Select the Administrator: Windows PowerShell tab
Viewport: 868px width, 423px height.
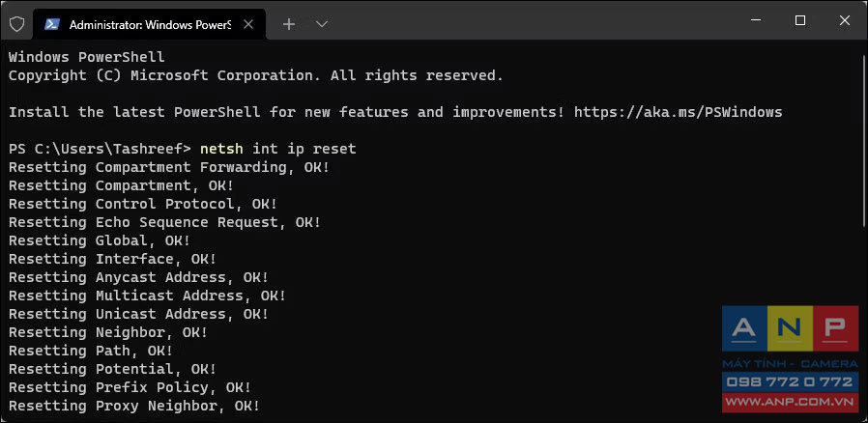150,24
